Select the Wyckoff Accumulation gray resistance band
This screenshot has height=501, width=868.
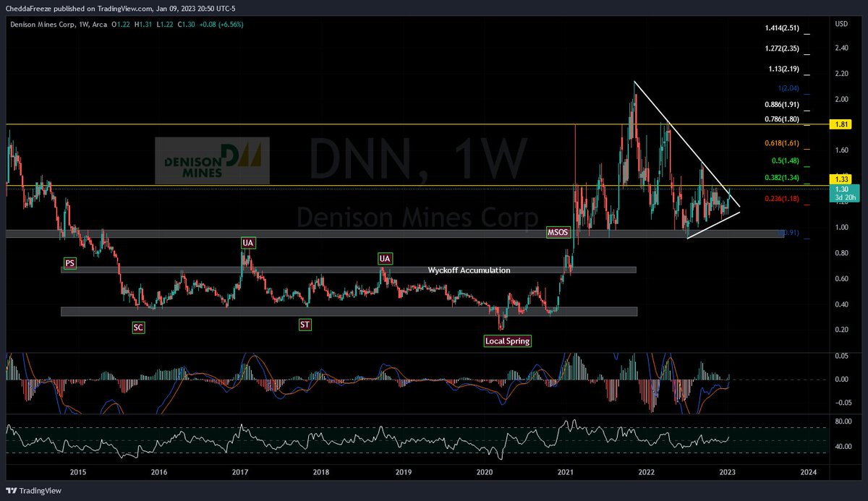(349, 270)
